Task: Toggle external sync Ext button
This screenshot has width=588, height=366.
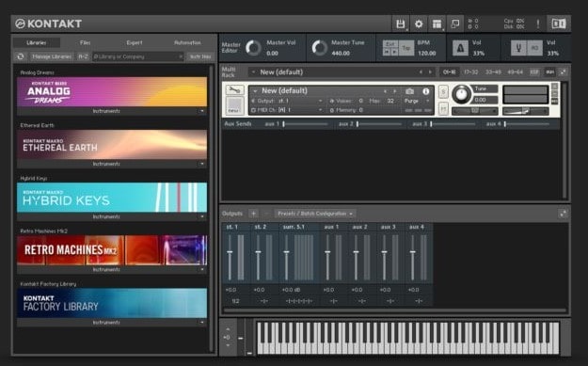Action: point(390,44)
